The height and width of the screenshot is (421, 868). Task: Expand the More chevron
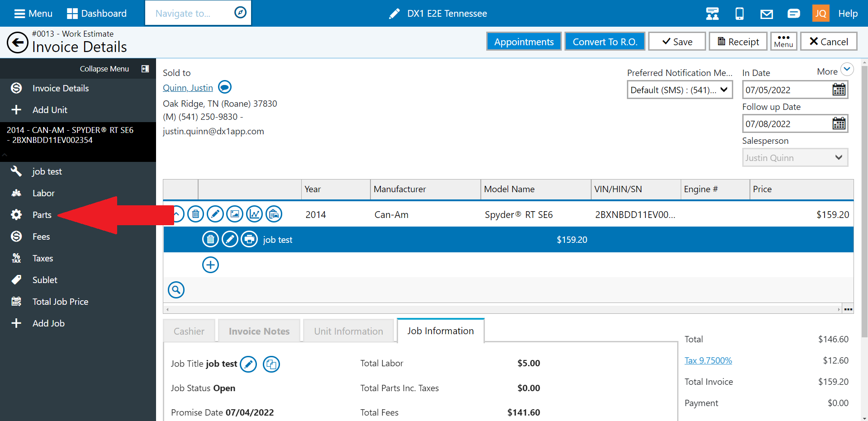[847, 69]
